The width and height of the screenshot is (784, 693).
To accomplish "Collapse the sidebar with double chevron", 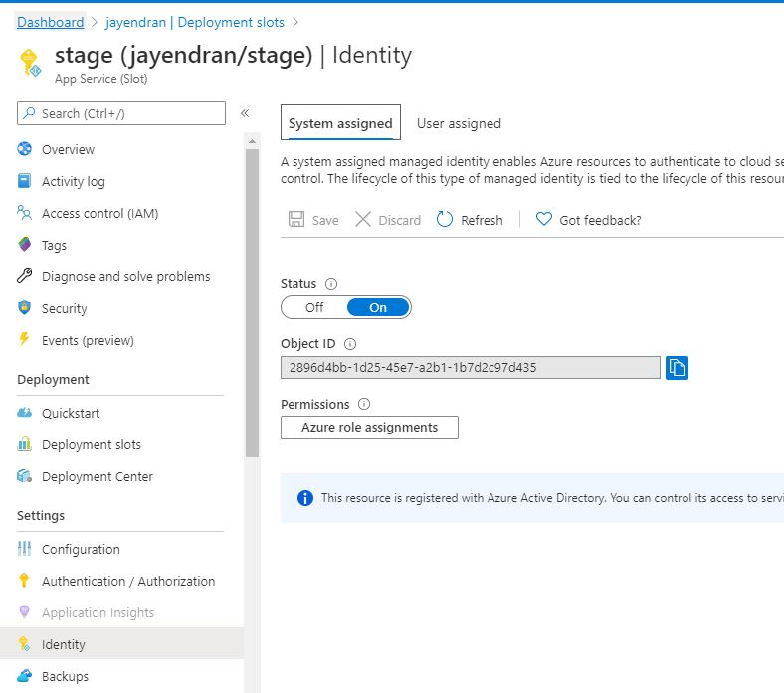I will (x=245, y=113).
